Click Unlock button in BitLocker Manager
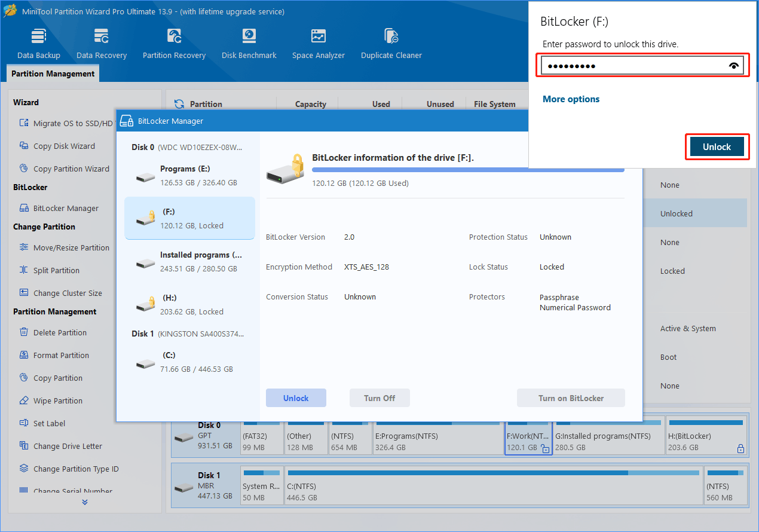 [x=296, y=398]
